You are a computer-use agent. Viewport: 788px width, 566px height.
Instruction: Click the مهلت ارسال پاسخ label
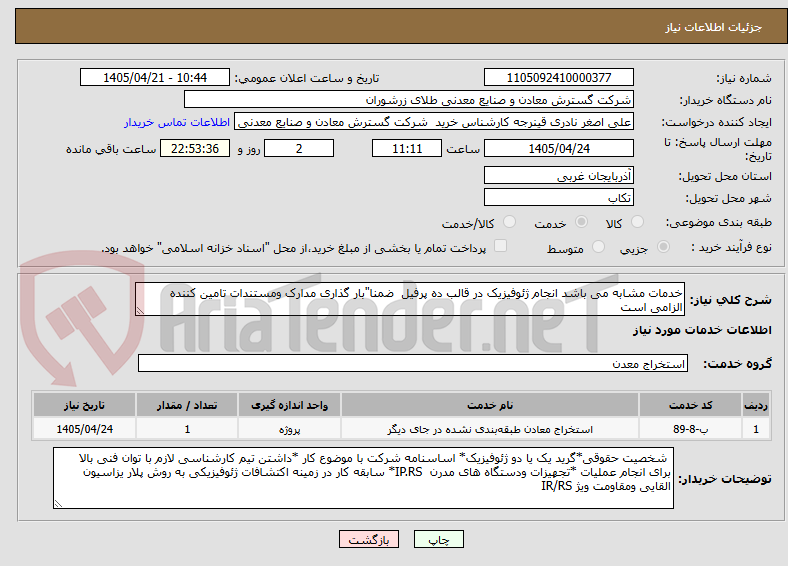[718, 149]
